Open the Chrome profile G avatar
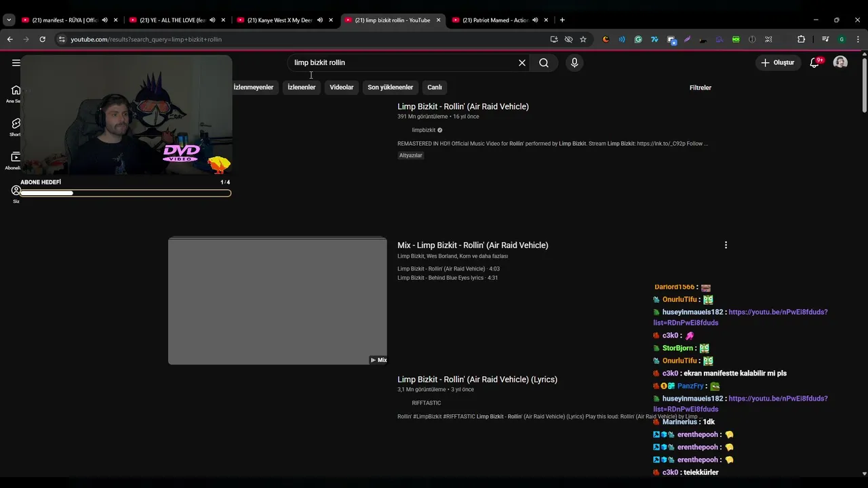 842,39
